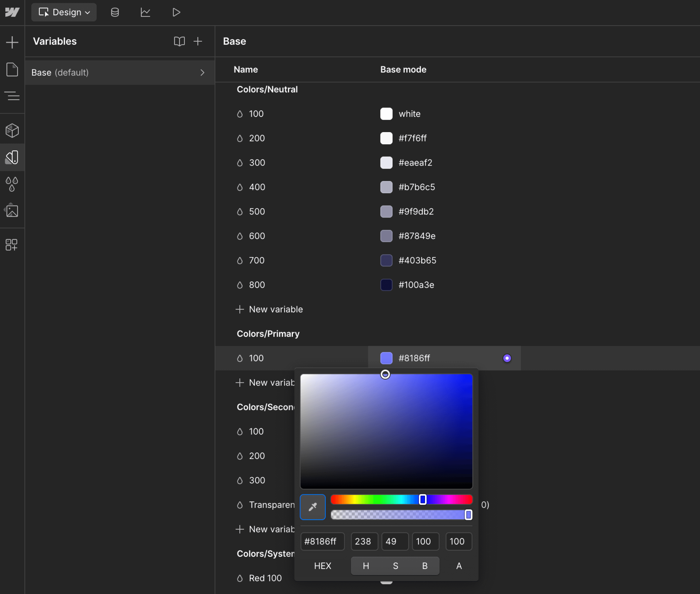This screenshot has height=594, width=700.
Task: Select the radio indicator on Primary 100 row
Action: pos(507,358)
